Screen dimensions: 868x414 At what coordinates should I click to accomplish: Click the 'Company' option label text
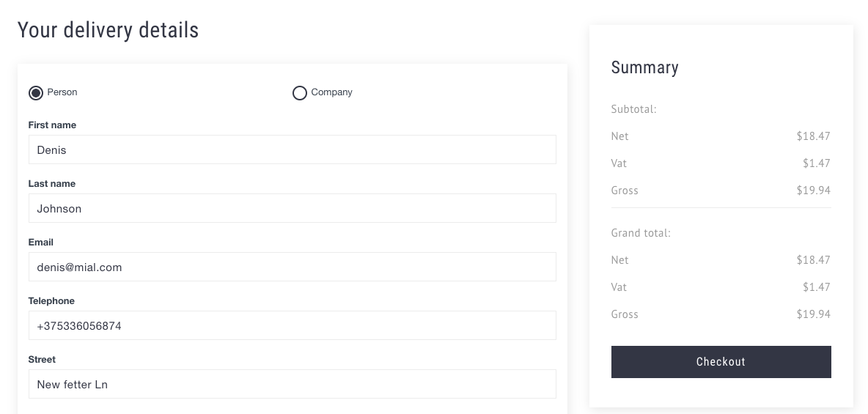point(331,92)
